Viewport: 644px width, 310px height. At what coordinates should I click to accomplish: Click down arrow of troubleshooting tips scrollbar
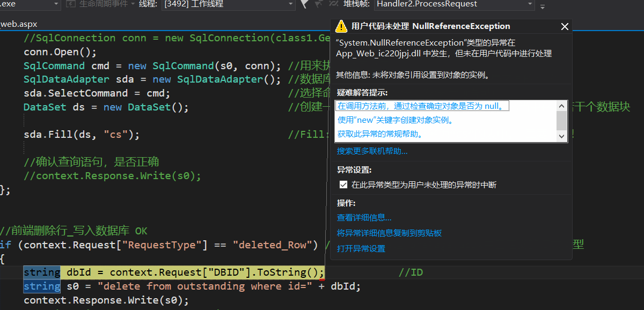pyautogui.click(x=562, y=136)
